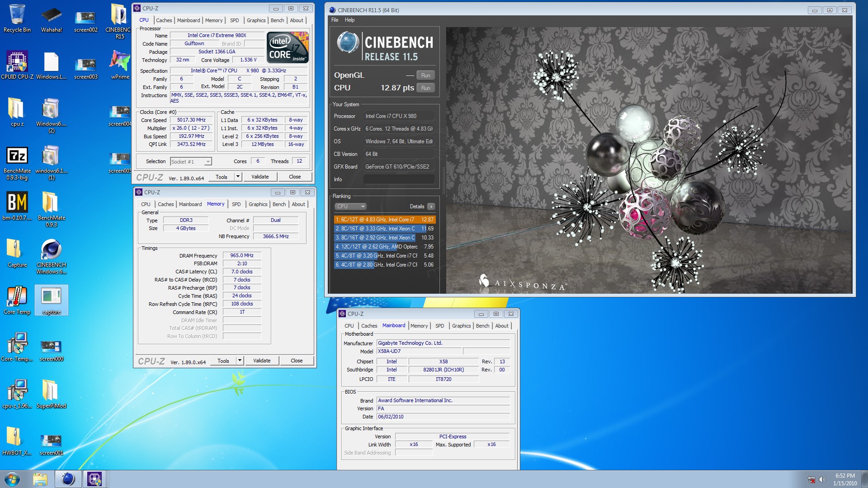Open volume speaker tray icon
This screenshot has width=868, height=488.
[x=822, y=479]
